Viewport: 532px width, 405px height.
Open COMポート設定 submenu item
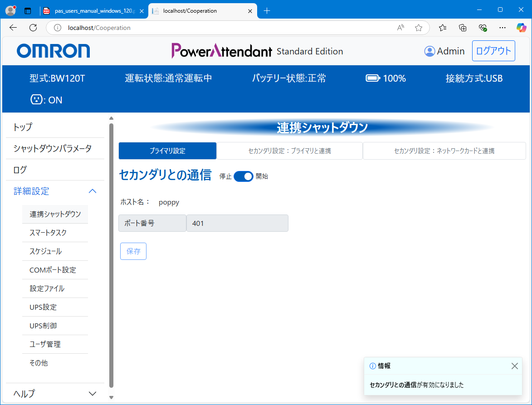[x=55, y=270]
